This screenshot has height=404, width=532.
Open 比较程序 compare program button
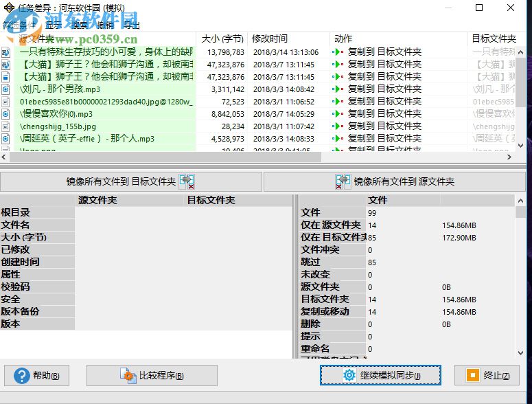coord(152,375)
